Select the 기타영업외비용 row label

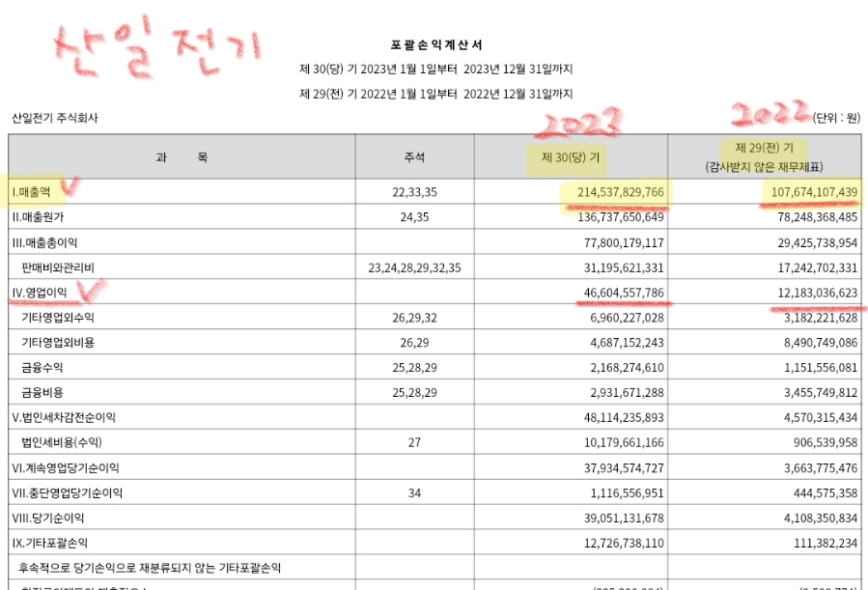click(58, 343)
